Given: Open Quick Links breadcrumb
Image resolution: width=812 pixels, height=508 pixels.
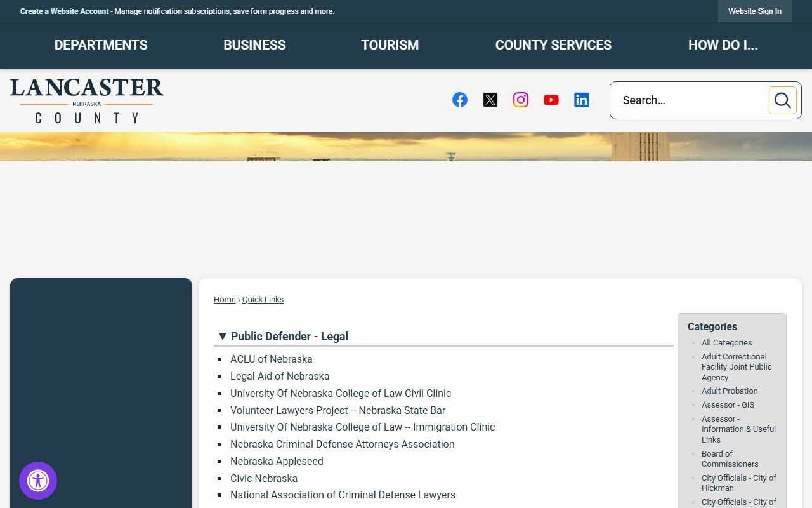Looking at the screenshot, I should click(x=263, y=300).
